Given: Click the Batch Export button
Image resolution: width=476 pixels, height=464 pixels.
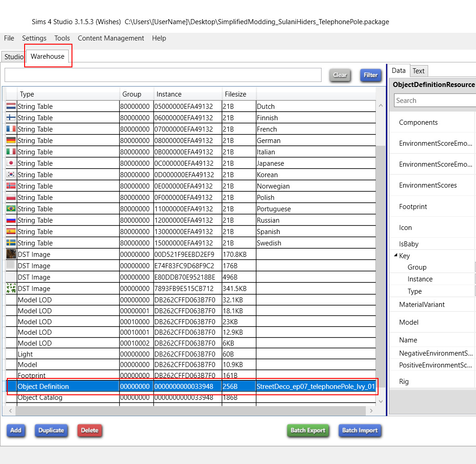Looking at the screenshot, I should coord(308,430).
